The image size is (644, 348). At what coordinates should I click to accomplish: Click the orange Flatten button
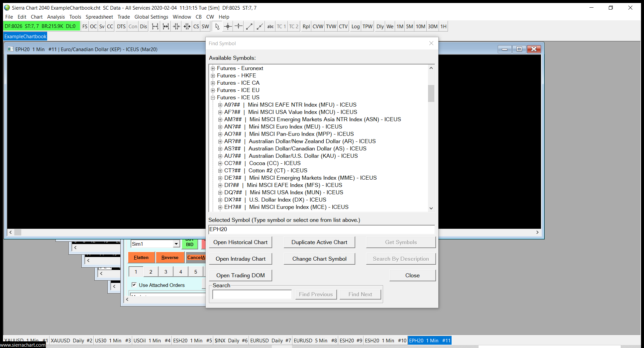tap(141, 258)
